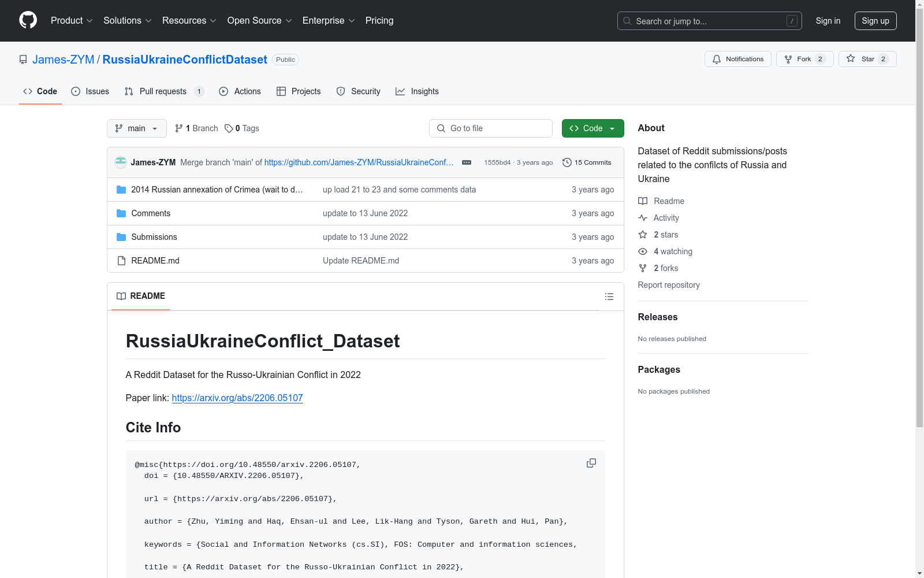
Task: Open the arxiv.org paper link
Action: click(x=237, y=398)
